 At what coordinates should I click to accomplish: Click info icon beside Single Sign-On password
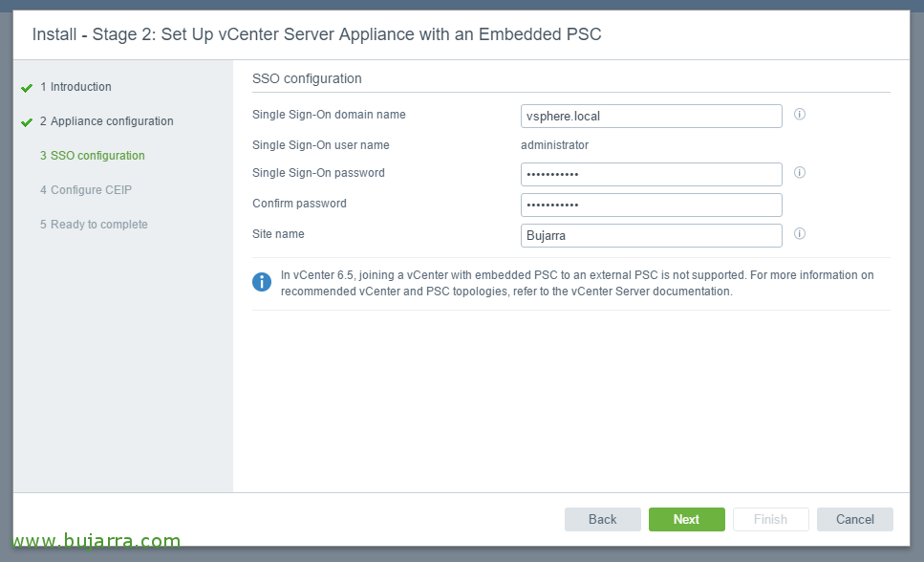tap(799, 173)
